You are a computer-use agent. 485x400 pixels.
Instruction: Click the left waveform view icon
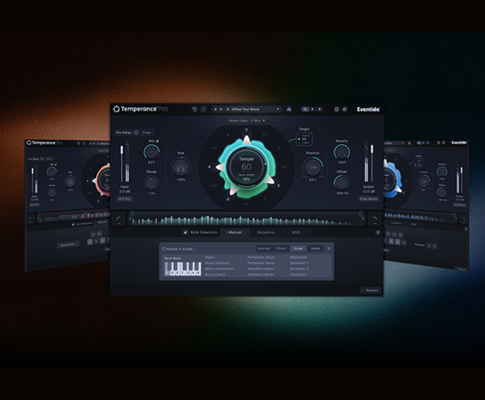click(x=118, y=219)
